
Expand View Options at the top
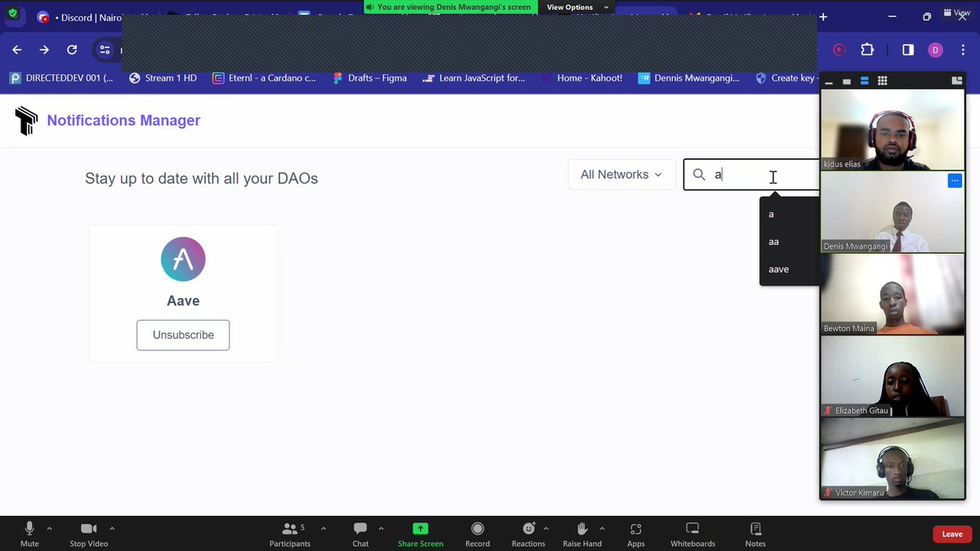[x=577, y=7]
